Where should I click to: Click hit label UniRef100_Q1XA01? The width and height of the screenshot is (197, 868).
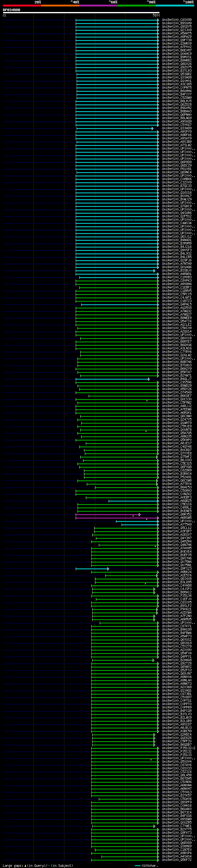[x=176, y=690]
